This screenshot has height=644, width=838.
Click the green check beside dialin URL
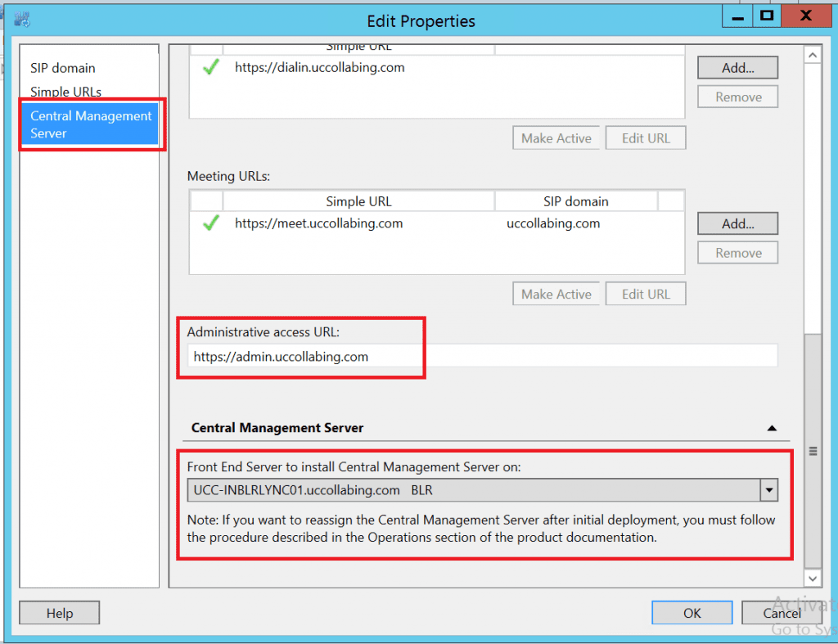pos(210,68)
